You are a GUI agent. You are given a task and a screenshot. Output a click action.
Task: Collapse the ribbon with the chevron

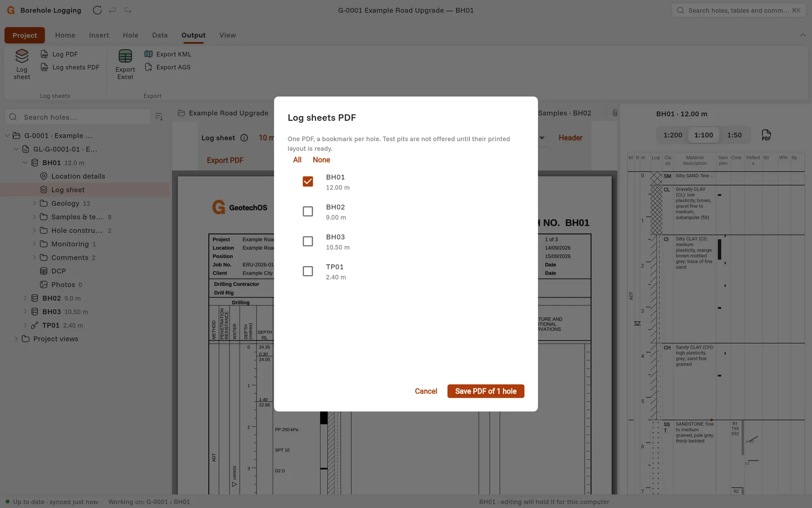pos(803,35)
